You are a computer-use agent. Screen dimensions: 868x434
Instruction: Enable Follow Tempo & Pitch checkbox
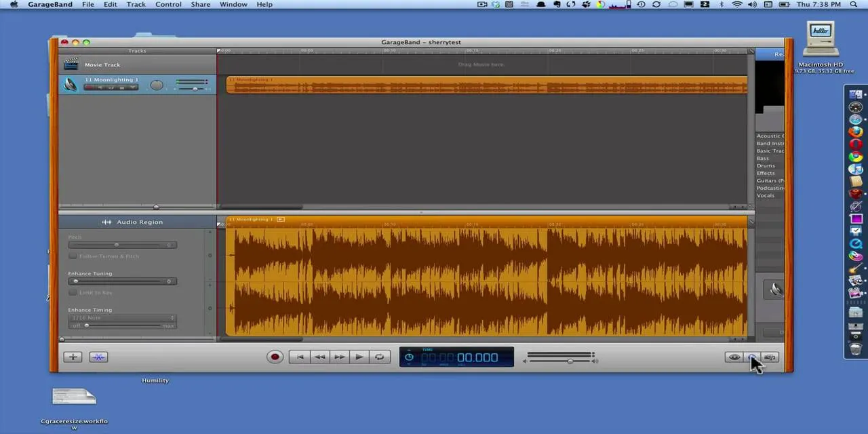tap(73, 256)
